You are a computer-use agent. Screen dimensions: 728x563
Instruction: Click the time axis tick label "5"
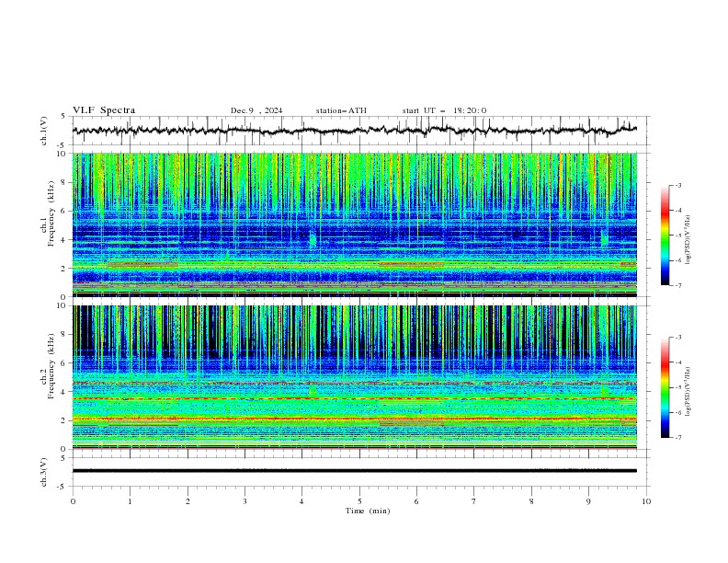pos(359,501)
